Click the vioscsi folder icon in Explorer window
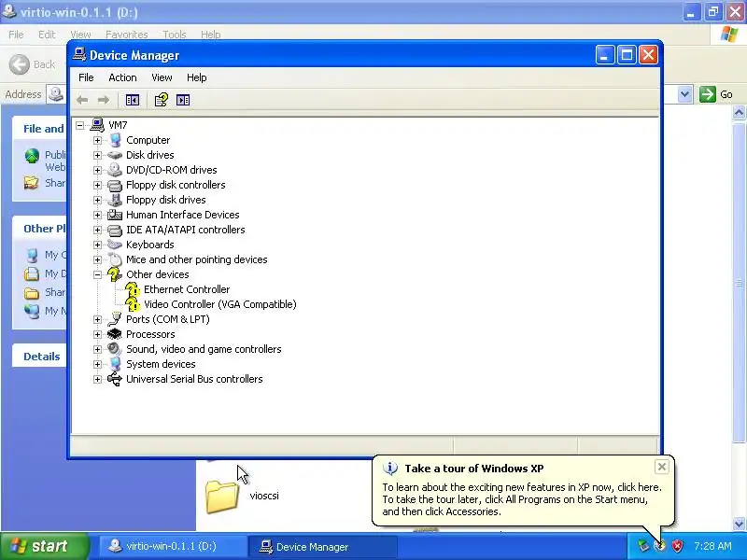This screenshot has height=560, width=747. [x=222, y=497]
